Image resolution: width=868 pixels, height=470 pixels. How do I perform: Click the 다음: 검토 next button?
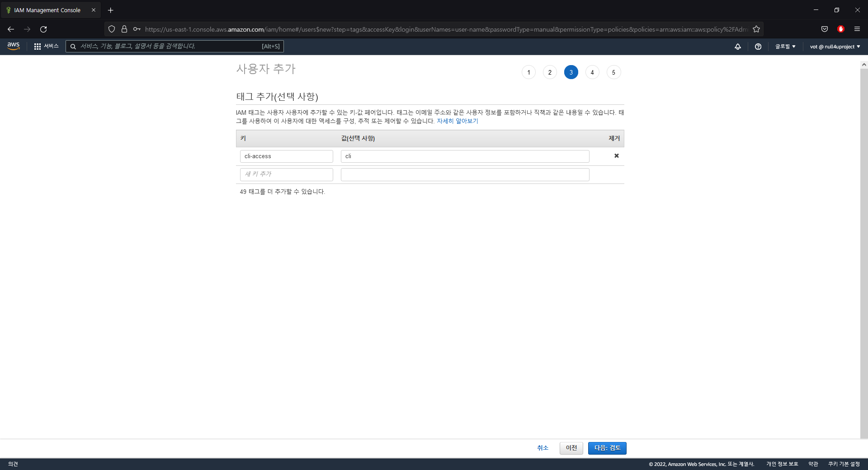(x=607, y=448)
